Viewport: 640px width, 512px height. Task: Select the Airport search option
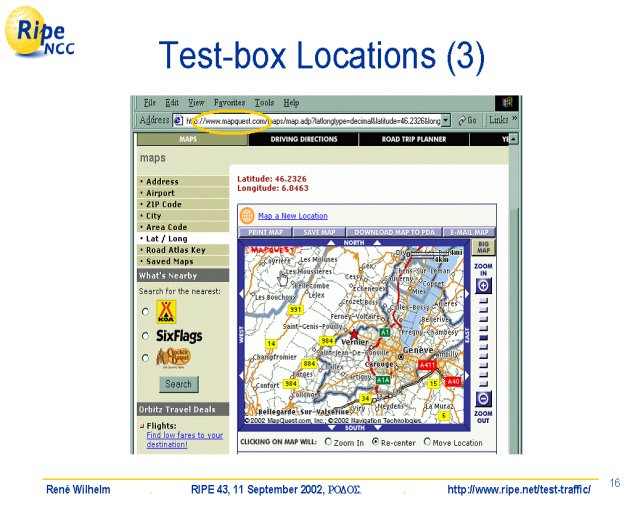183,193
